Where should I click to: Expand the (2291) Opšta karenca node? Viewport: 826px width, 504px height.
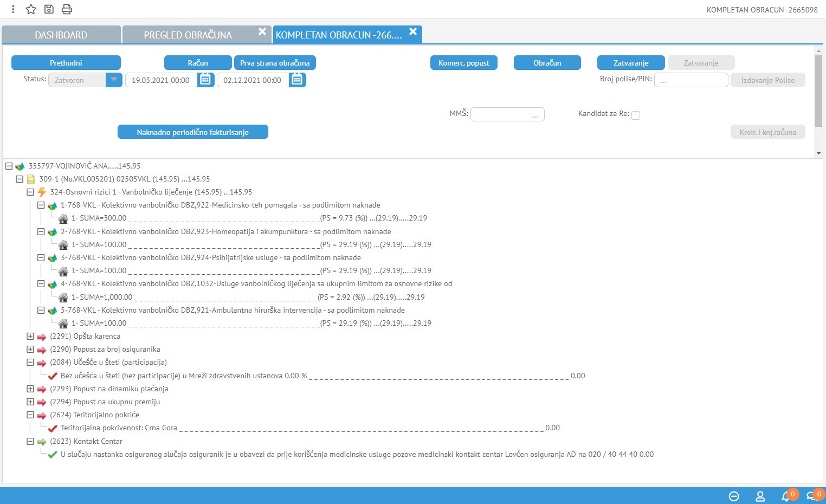click(30, 336)
